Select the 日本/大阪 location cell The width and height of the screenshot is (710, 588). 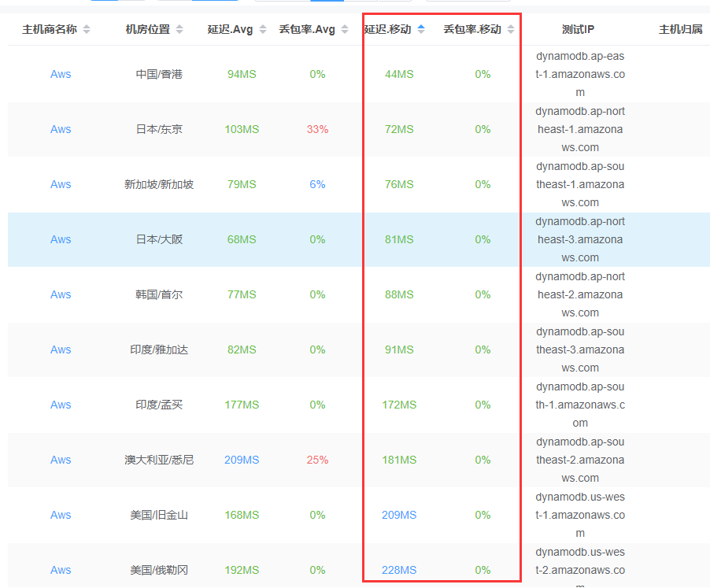pos(159,239)
